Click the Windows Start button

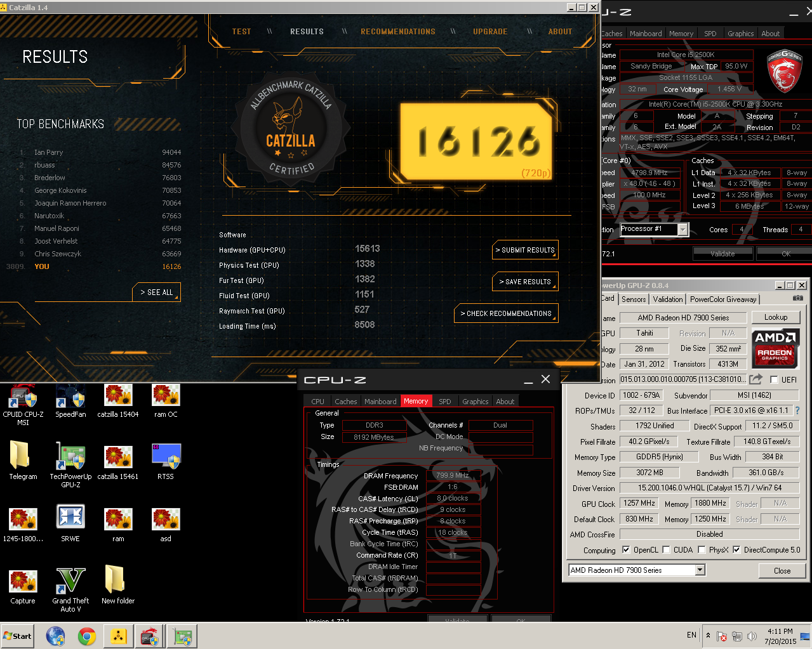tap(18, 636)
